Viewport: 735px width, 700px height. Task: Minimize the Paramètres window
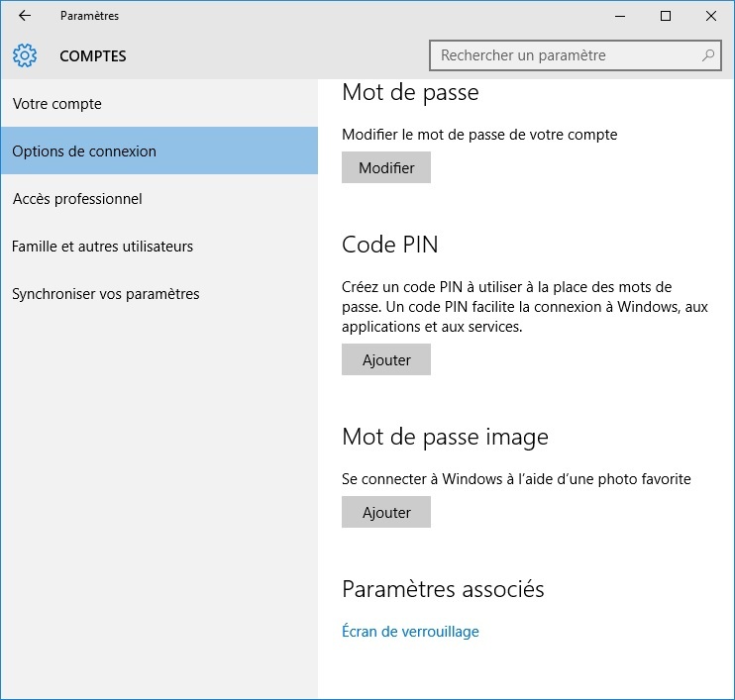pyautogui.click(x=620, y=16)
